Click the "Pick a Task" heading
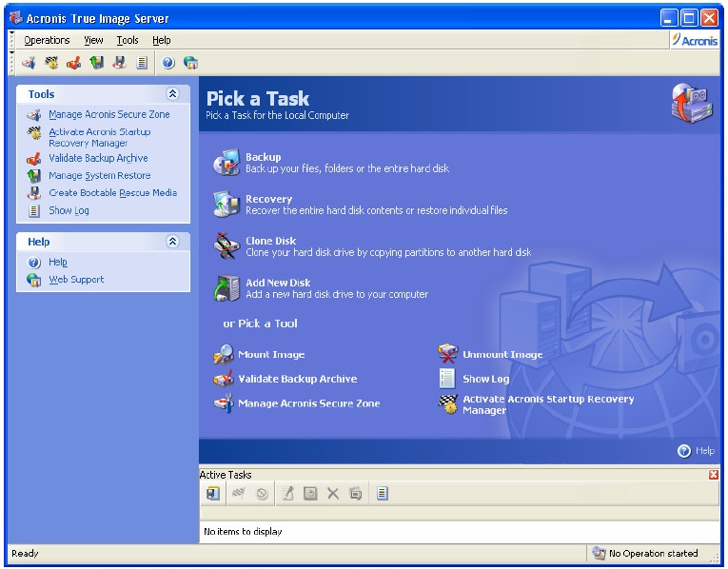 pyautogui.click(x=258, y=98)
